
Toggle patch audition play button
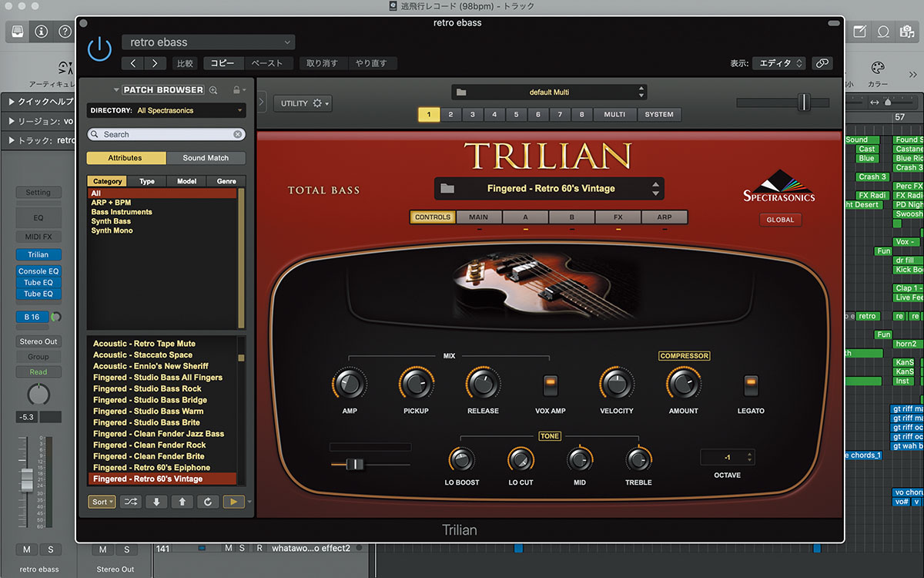233,502
